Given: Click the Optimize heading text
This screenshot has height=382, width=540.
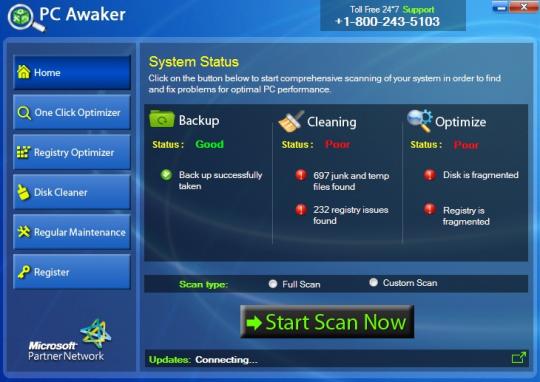Looking at the screenshot, I should [460, 122].
